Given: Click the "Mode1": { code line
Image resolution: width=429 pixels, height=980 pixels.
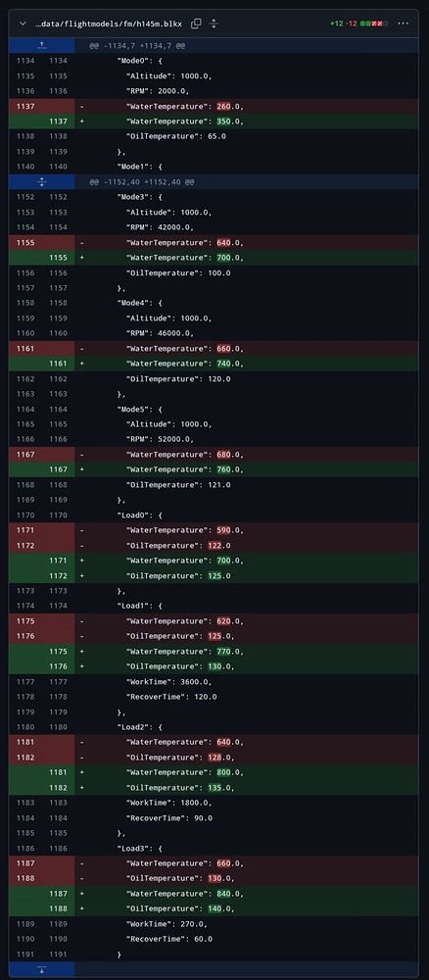Looking at the screenshot, I should [139, 167].
